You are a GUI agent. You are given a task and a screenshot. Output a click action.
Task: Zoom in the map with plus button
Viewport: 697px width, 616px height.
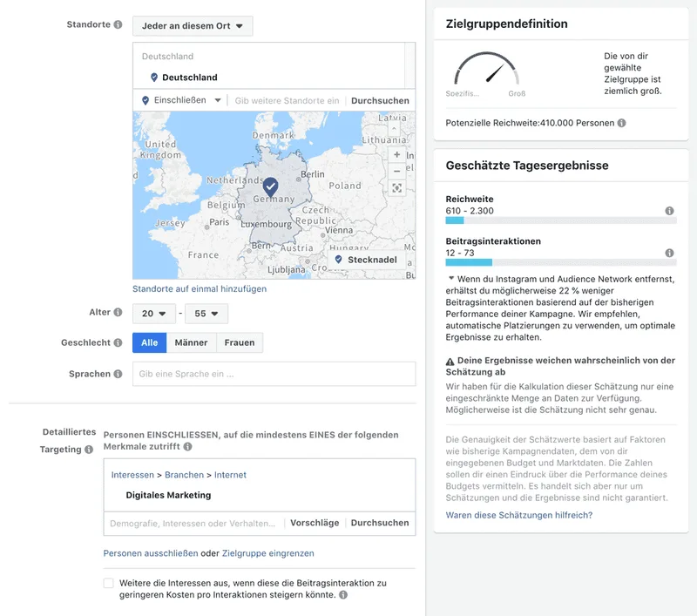(x=396, y=155)
